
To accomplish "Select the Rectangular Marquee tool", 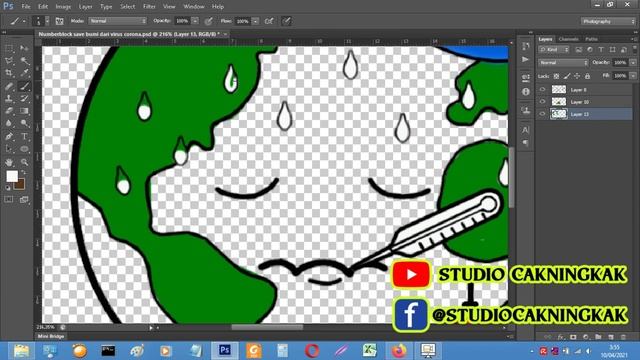I will [9, 49].
